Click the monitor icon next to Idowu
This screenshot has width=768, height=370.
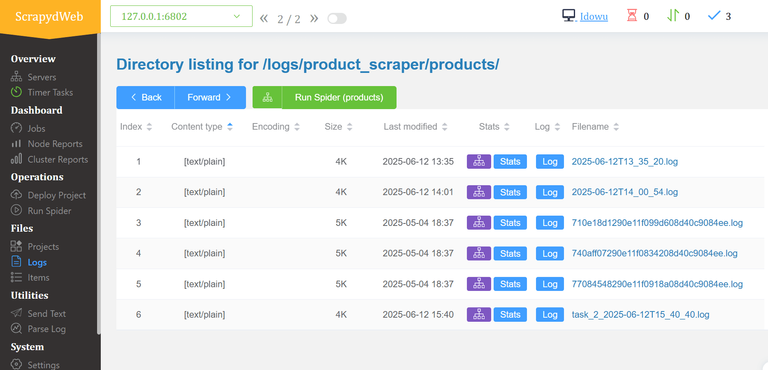point(568,16)
